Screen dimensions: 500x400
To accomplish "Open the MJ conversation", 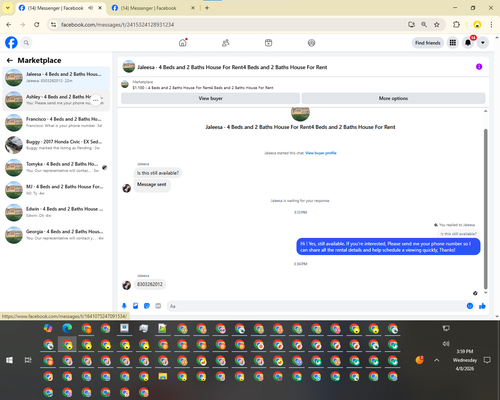I will pos(56,190).
